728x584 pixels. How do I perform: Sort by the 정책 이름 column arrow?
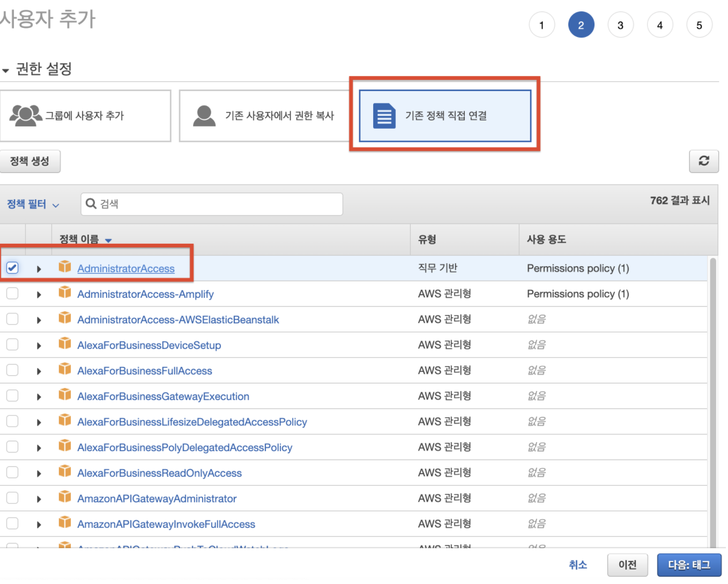[x=108, y=241]
